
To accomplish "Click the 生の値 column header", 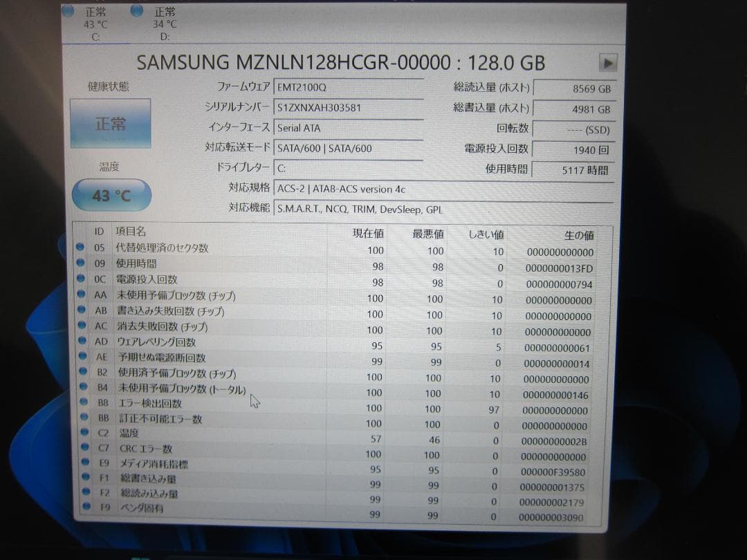I will point(579,235).
